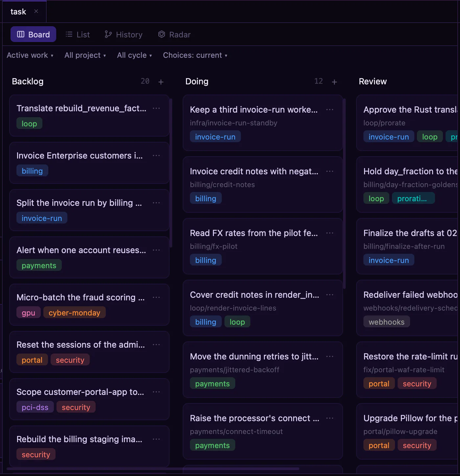
Task: Open menu for Invoice credit notes card
Action: coord(330,171)
